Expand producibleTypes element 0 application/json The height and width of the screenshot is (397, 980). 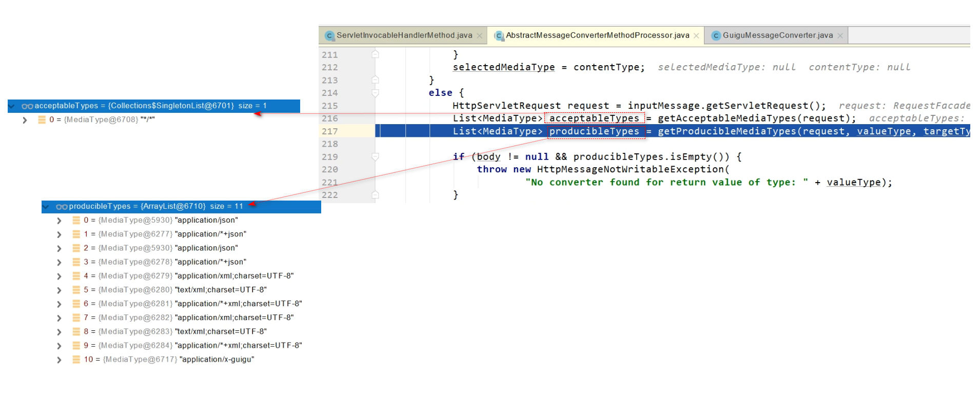[x=59, y=221]
